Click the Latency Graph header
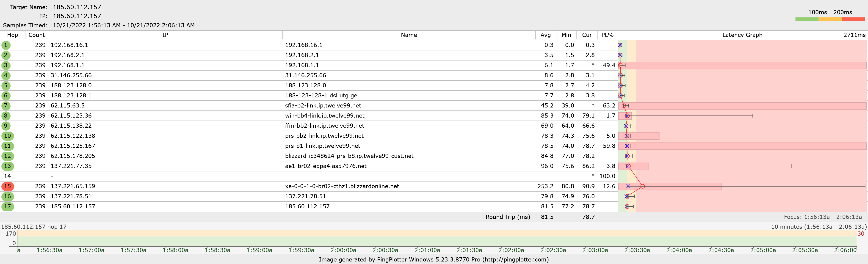The image size is (868, 264). (742, 35)
